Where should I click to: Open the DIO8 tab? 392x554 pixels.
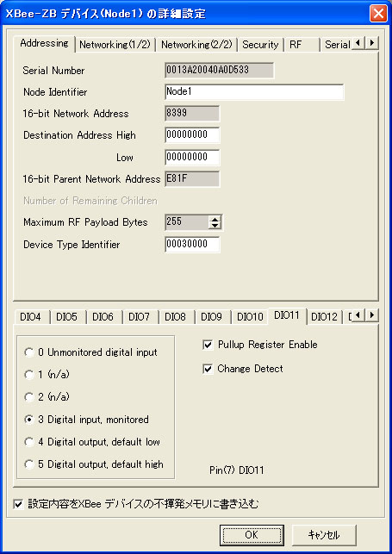click(x=175, y=316)
